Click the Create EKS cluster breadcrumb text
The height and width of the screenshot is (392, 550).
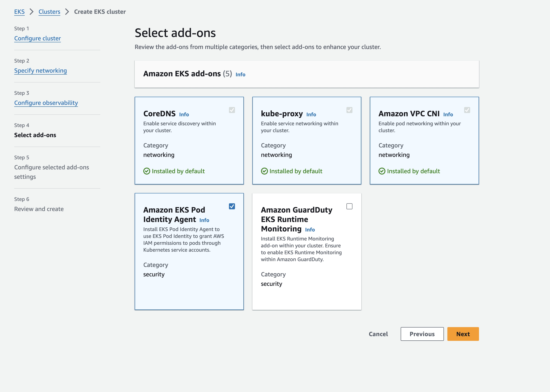click(100, 12)
